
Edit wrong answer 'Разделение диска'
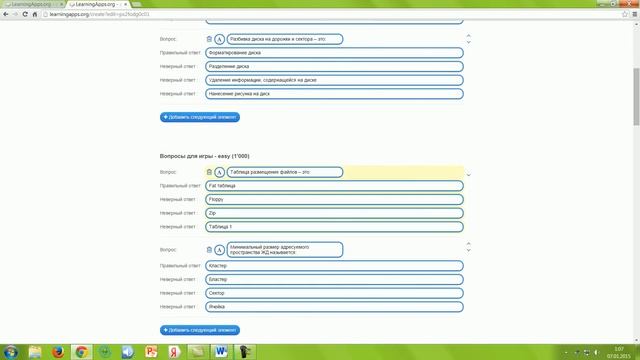pyautogui.click(x=334, y=66)
